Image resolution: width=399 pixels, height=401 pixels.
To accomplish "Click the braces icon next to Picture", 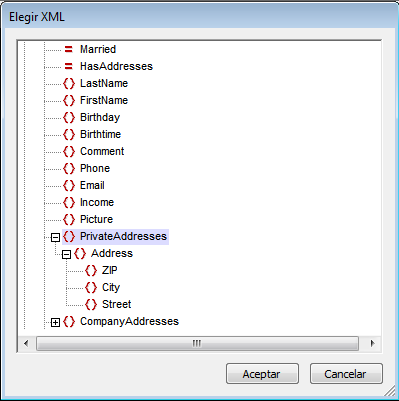I will (69, 219).
